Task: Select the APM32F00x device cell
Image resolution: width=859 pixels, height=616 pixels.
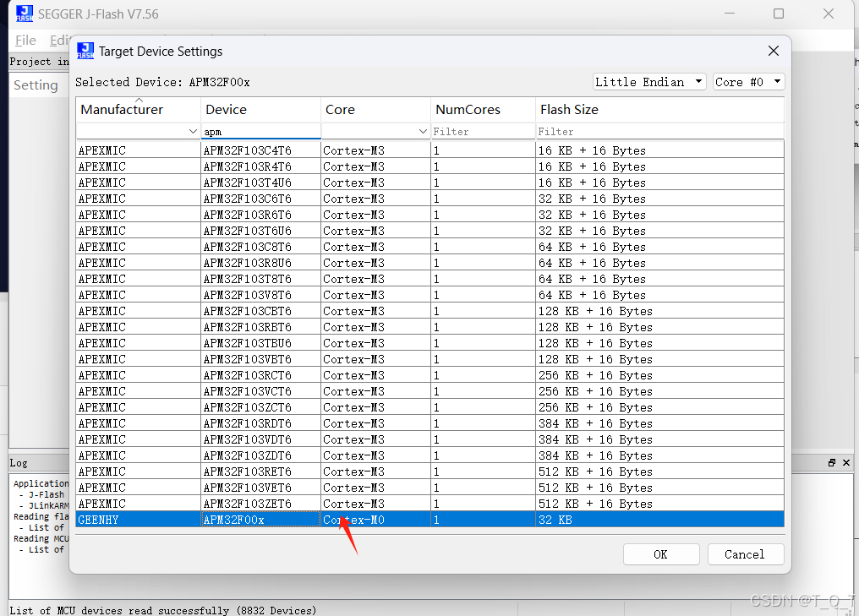Action: (260, 520)
